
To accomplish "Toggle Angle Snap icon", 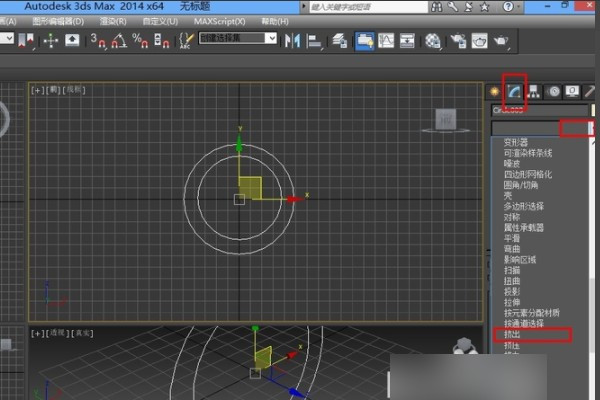I will click(x=119, y=40).
